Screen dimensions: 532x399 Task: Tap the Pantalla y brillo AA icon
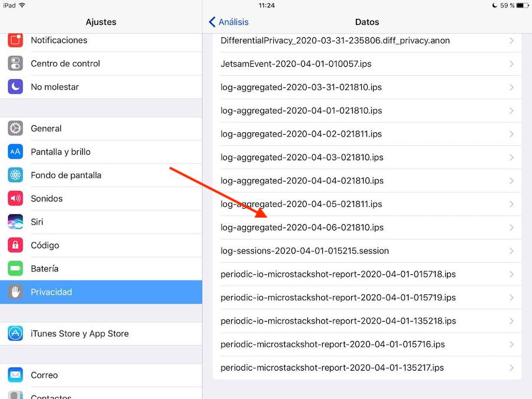(x=15, y=152)
